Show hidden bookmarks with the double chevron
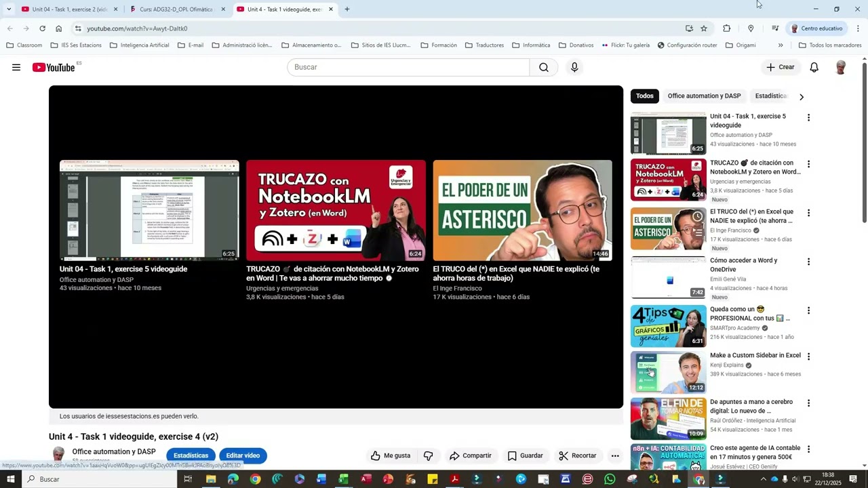The width and height of the screenshot is (868, 488). [781, 45]
